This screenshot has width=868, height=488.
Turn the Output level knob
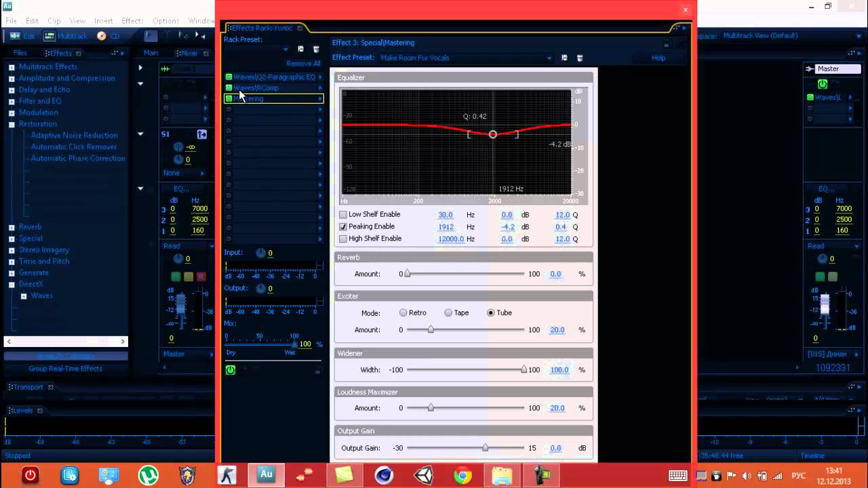tap(260, 288)
